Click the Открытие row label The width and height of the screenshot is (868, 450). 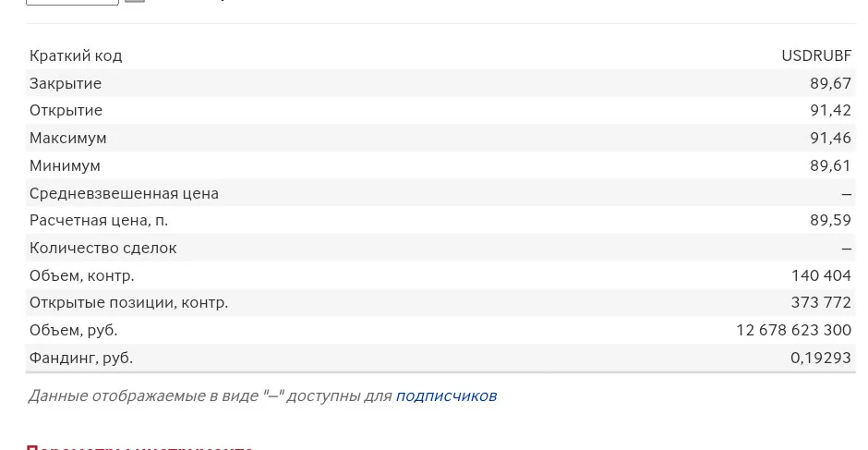click(x=66, y=110)
